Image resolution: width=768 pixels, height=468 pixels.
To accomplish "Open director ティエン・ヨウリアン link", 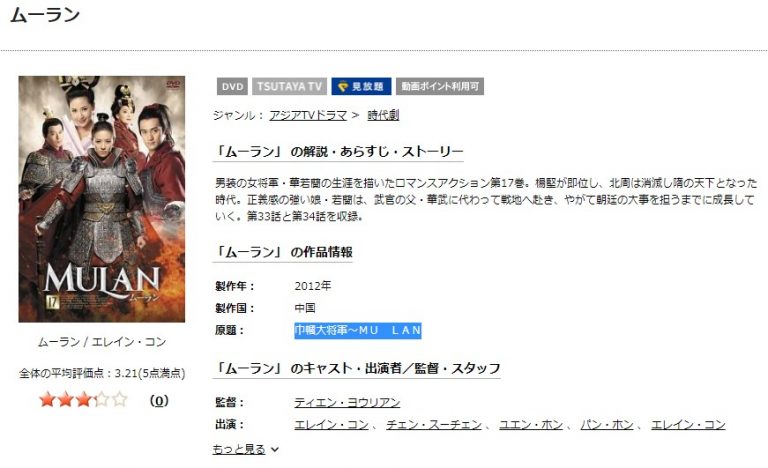I will [x=347, y=402].
